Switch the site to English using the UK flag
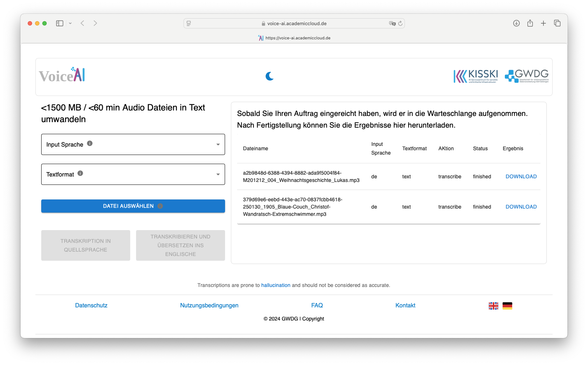 click(493, 306)
